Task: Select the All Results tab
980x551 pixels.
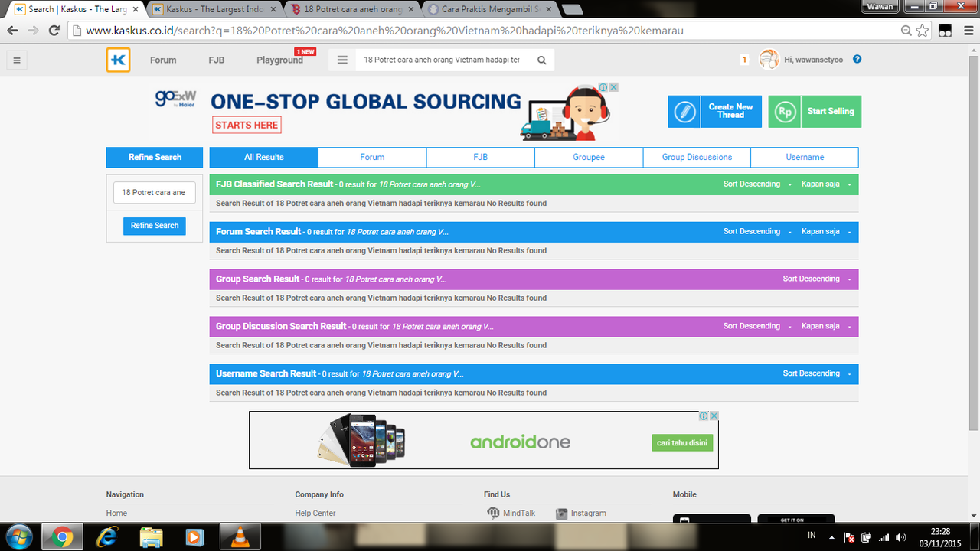Action: pyautogui.click(x=264, y=157)
